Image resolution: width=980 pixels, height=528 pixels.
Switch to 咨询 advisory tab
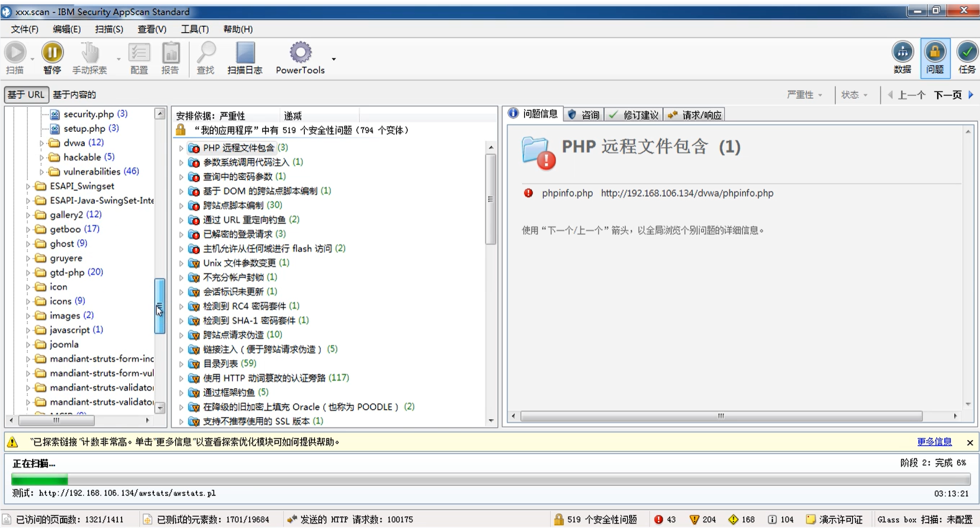pyautogui.click(x=583, y=115)
